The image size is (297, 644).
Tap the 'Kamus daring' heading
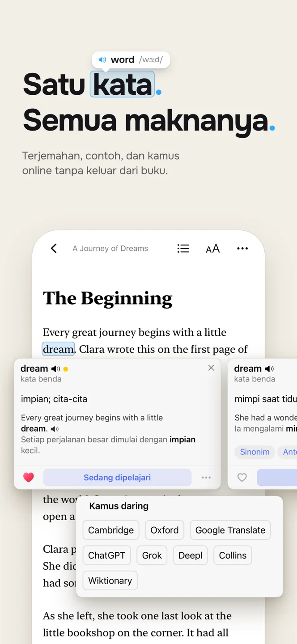(119, 506)
